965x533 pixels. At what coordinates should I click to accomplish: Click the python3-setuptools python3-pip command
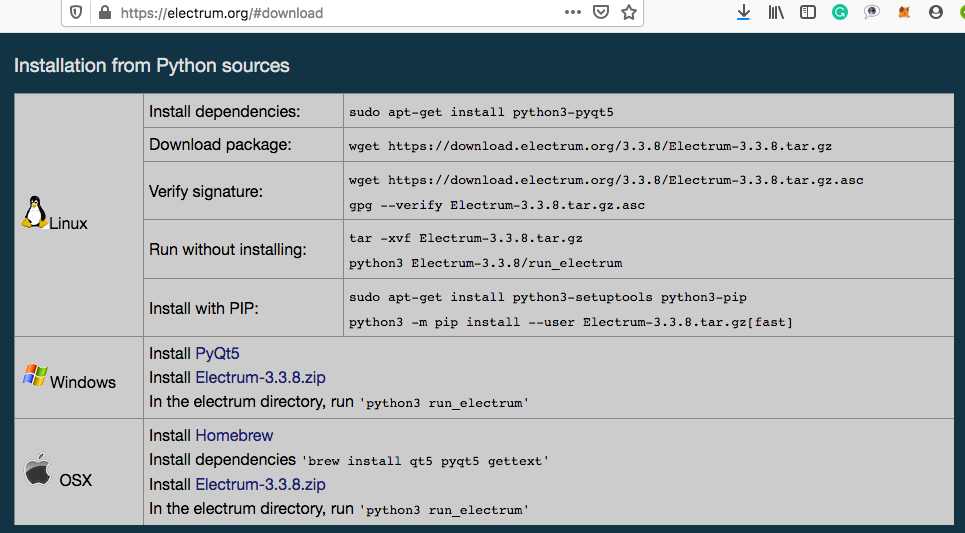[548, 297]
